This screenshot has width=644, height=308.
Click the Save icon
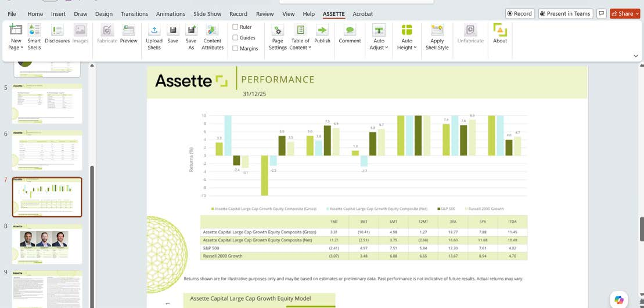pyautogui.click(x=173, y=30)
